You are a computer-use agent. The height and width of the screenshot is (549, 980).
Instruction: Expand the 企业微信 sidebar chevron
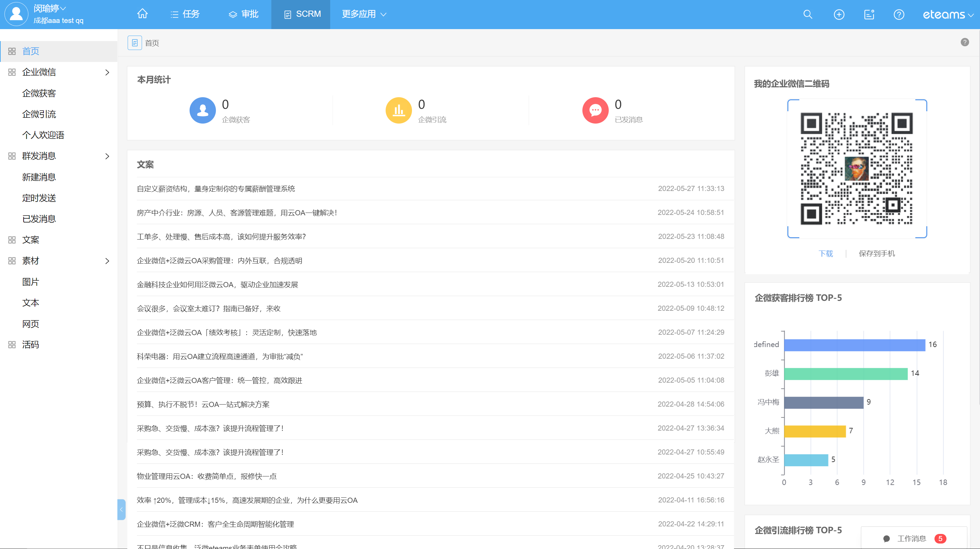click(107, 72)
